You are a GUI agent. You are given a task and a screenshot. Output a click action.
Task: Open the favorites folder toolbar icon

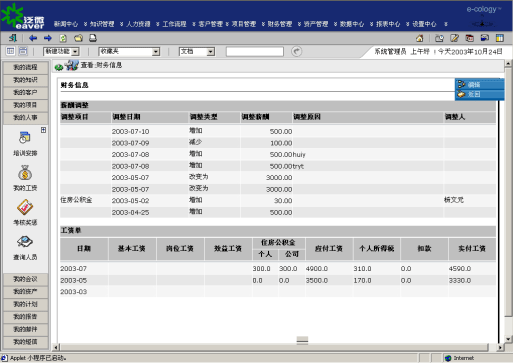[78, 38]
